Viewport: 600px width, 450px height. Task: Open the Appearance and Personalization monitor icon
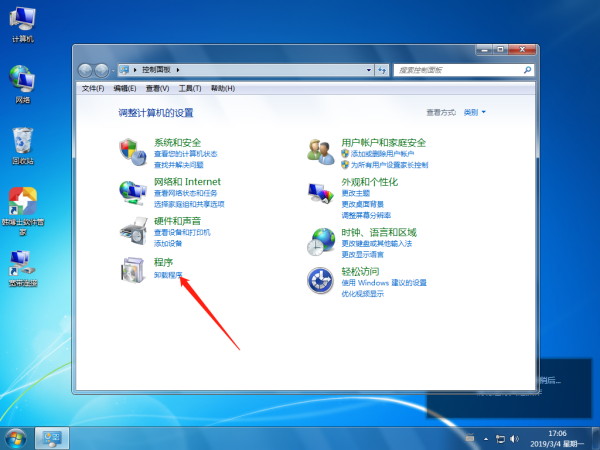click(x=321, y=193)
